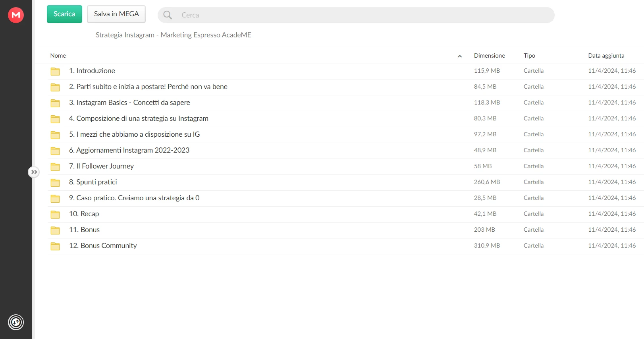This screenshot has width=644, height=339.
Task: Click the search magnifier icon
Action: point(168,15)
